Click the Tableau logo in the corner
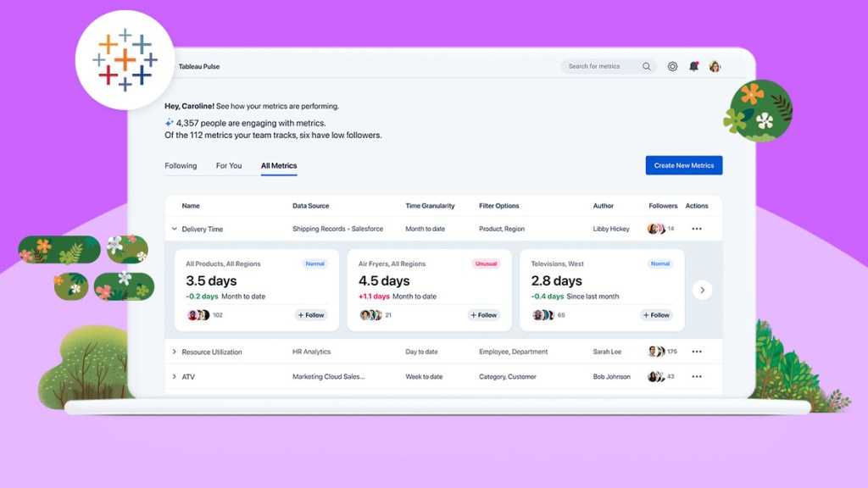This screenshot has height=488, width=868. (125, 61)
